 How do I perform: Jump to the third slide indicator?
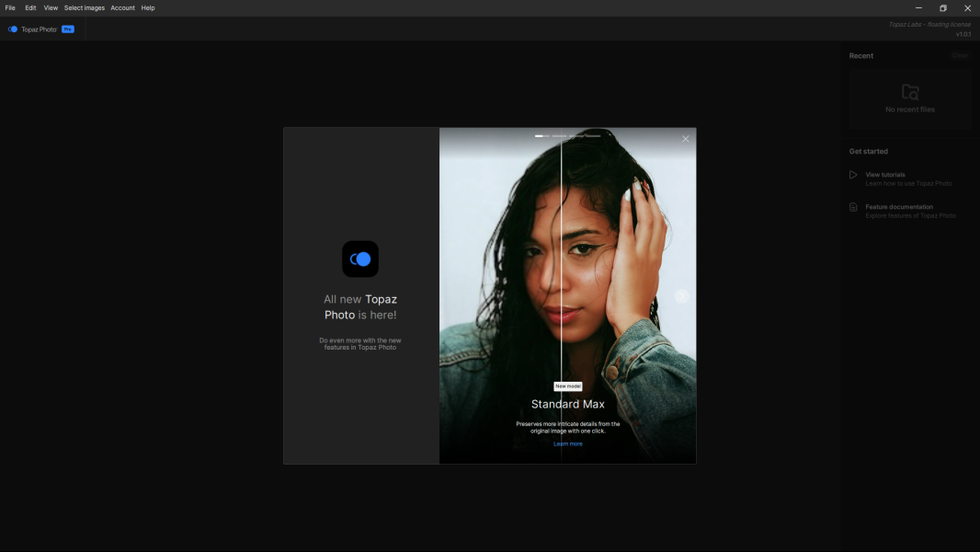pyautogui.click(x=576, y=135)
